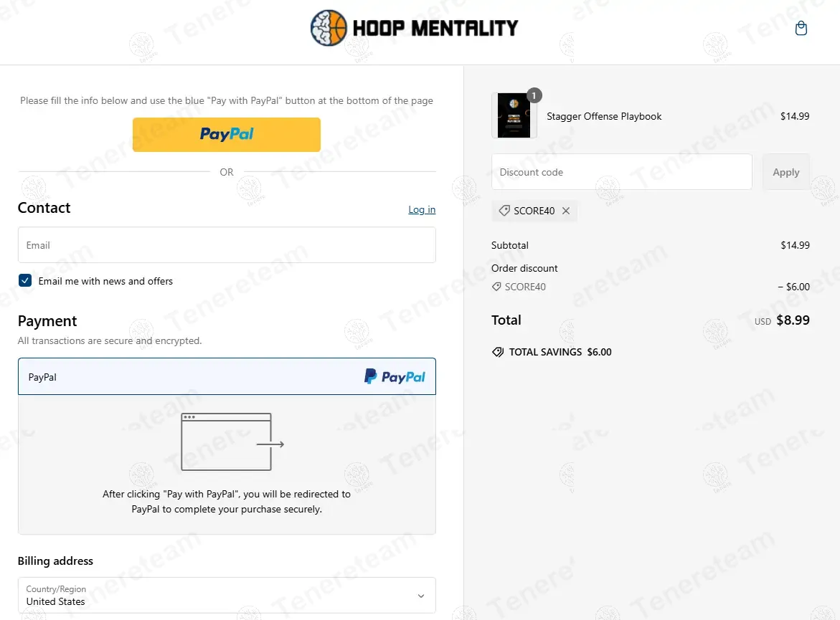Click the Hoop Mentality basketball brain logo
Viewport: 840px width, 620px height.
(329, 29)
